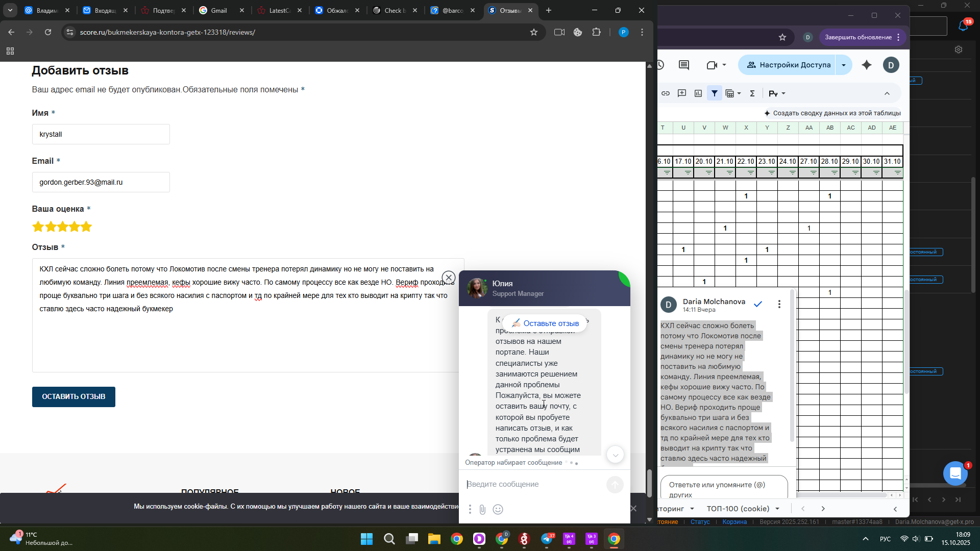Click the functions sigma icon

click(752, 93)
